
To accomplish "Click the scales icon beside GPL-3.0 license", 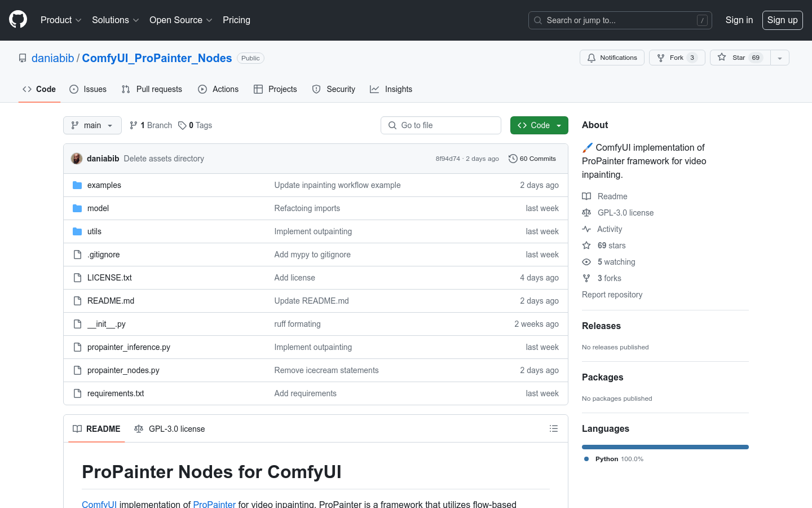I will [x=586, y=213].
